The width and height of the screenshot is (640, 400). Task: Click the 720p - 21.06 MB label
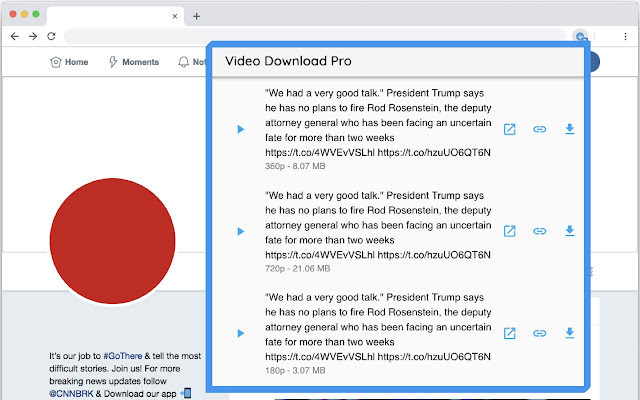[298, 269]
